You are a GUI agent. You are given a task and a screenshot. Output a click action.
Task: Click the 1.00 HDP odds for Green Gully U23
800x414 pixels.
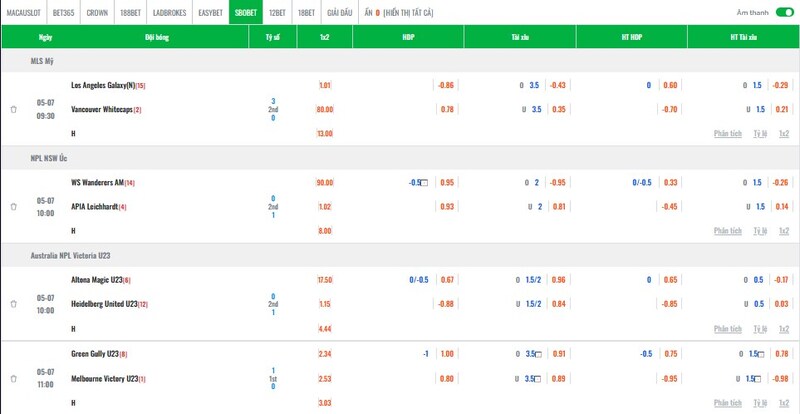pos(446,354)
